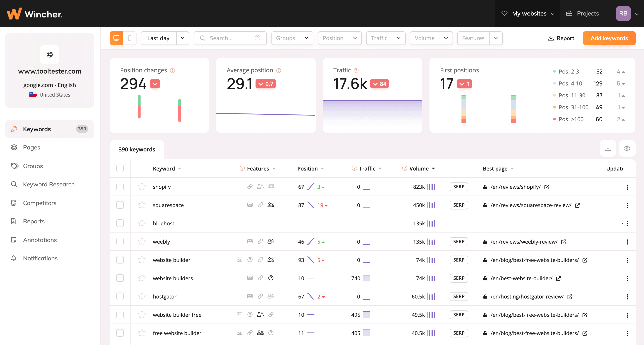Show Average position help tooltip

point(278,70)
